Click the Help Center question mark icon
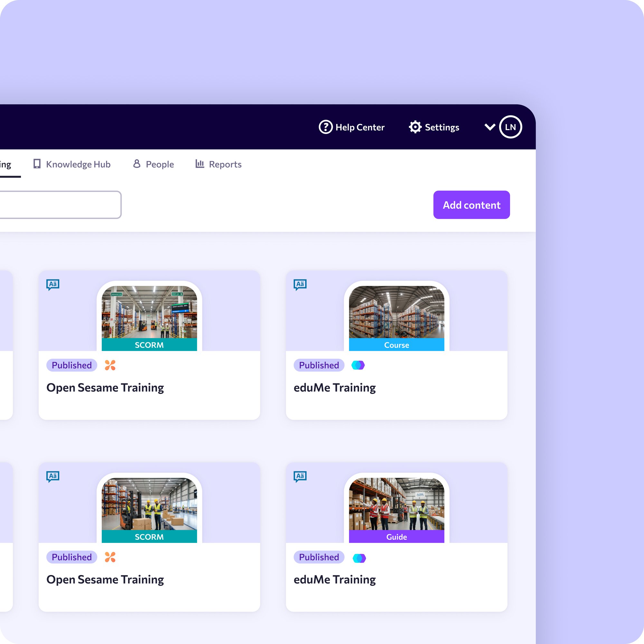 [326, 127]
